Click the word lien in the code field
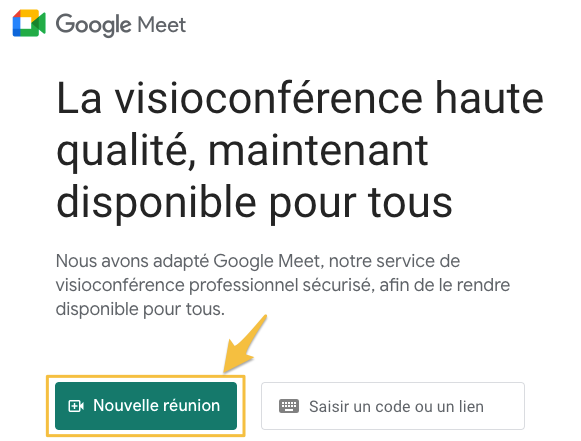The height and width of the screenshot is (441, 581). (471, 406)
